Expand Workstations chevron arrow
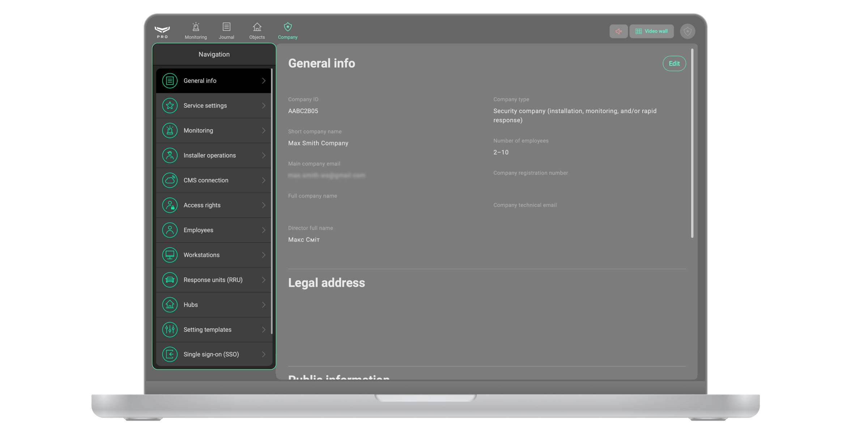Screen dimensions: 868x434 (264, 255)
